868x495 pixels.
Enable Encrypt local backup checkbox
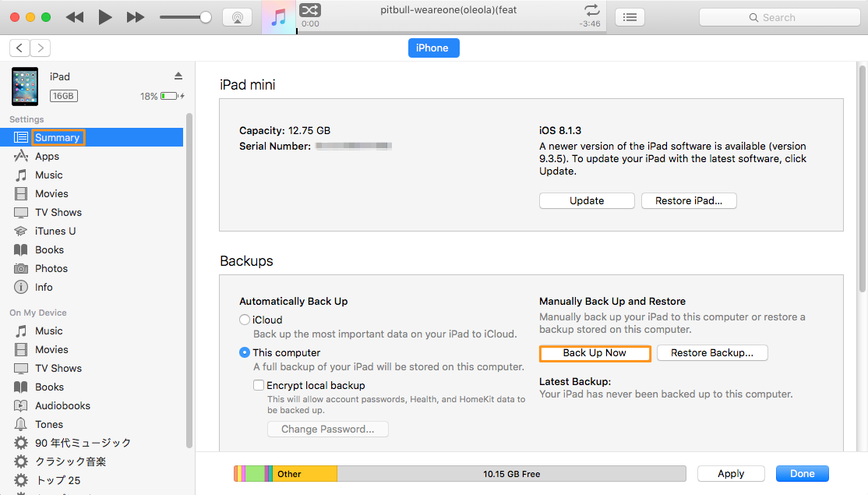tap(259, 385)
